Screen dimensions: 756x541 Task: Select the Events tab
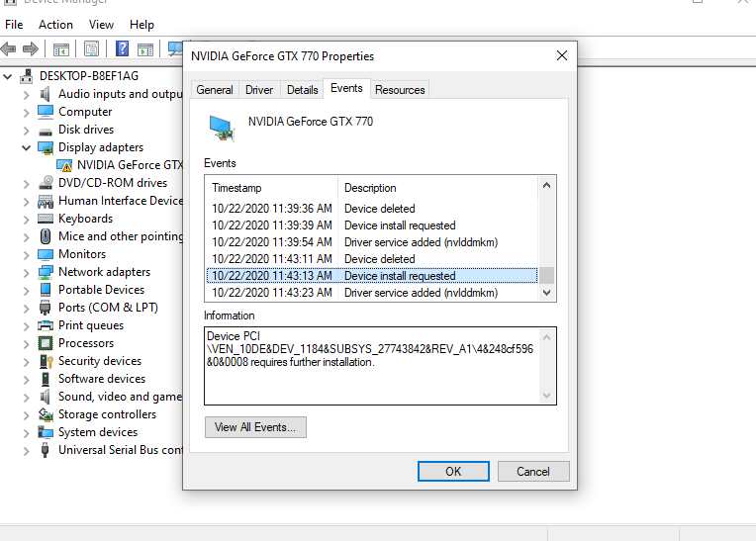[x=346, y=89]
